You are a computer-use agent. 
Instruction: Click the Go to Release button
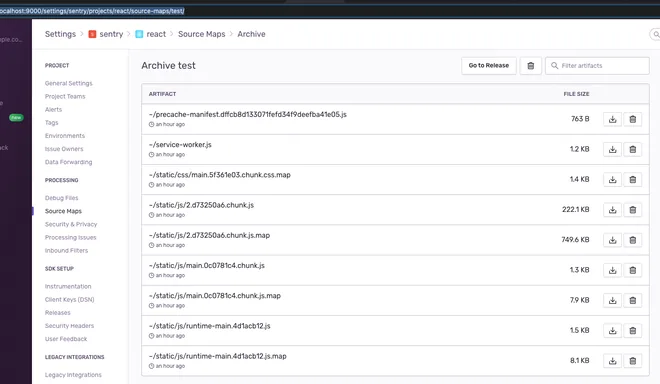tap(489, 66)
